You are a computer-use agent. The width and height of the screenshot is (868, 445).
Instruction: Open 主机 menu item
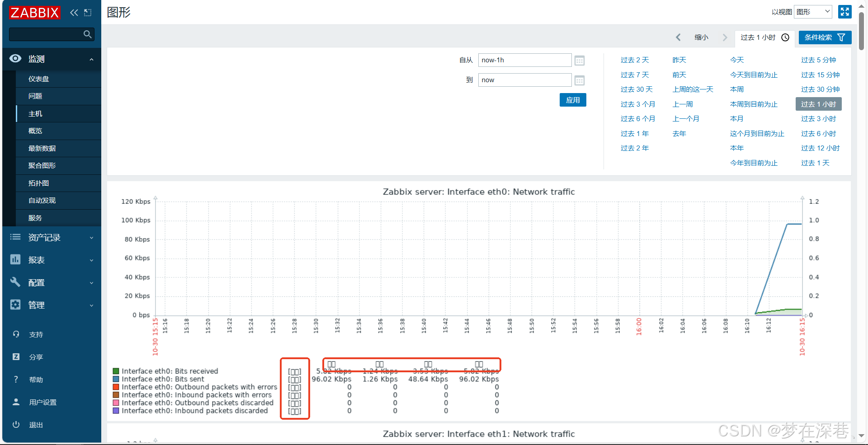[x=58, y=114]
